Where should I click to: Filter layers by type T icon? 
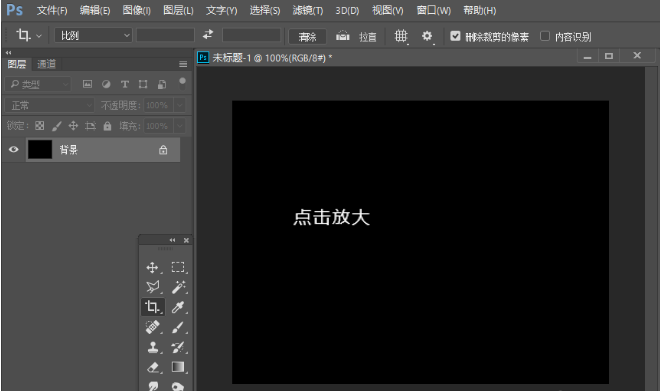(125, 84)
